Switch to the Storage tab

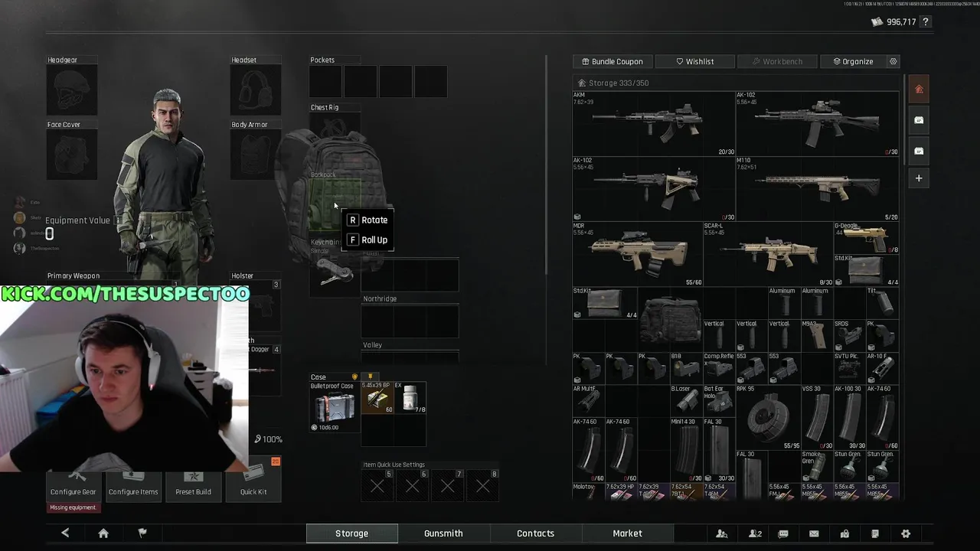352,533
